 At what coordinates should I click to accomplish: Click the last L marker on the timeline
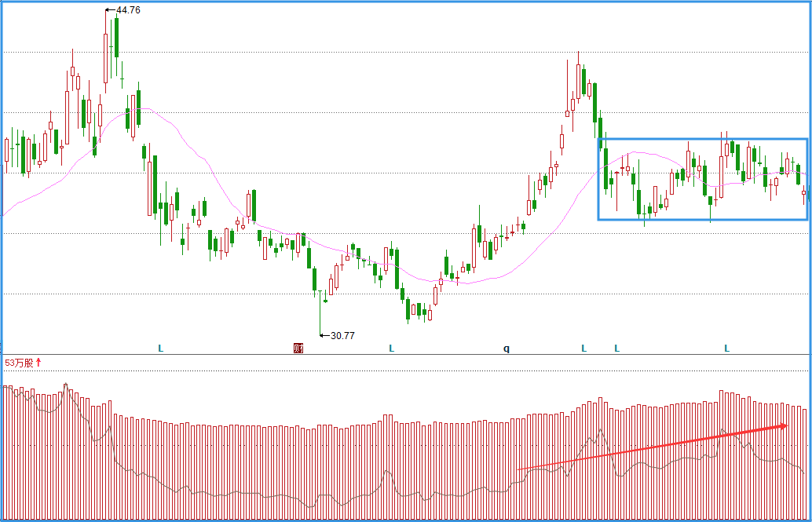[726, 349]
